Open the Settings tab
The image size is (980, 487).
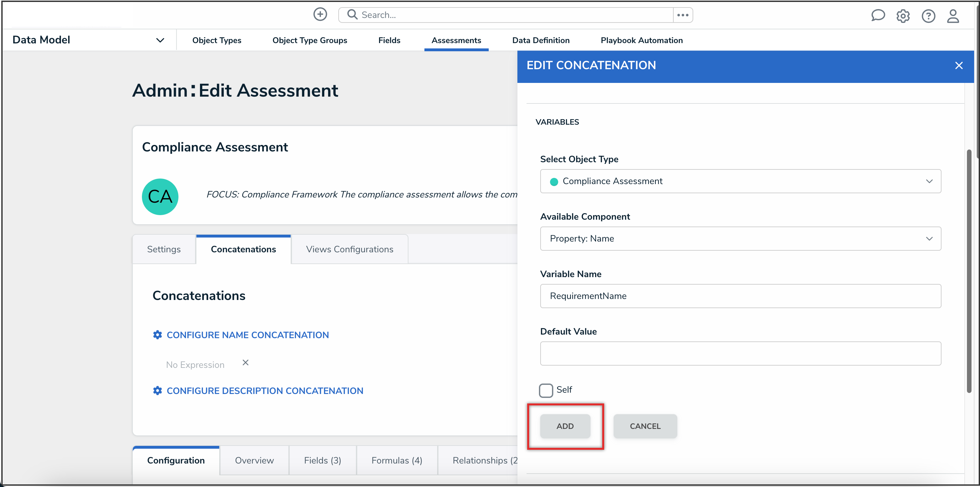[x=163, y=249]
